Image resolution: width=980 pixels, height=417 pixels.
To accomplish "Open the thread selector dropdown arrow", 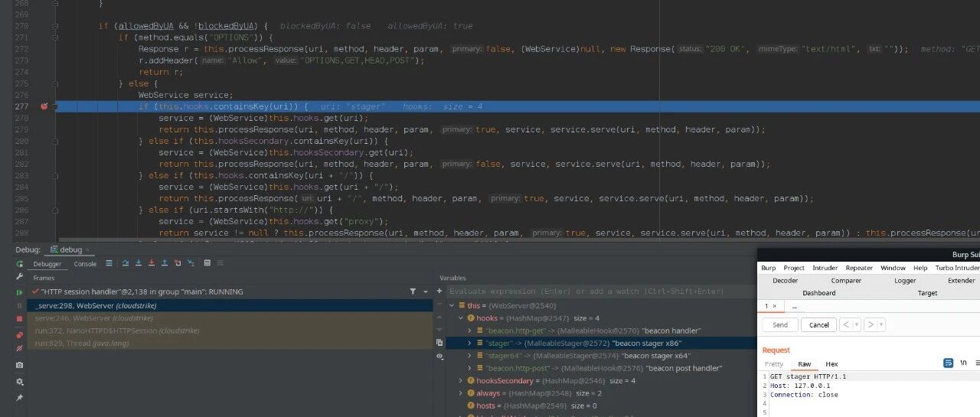I will tap(426, 292).
